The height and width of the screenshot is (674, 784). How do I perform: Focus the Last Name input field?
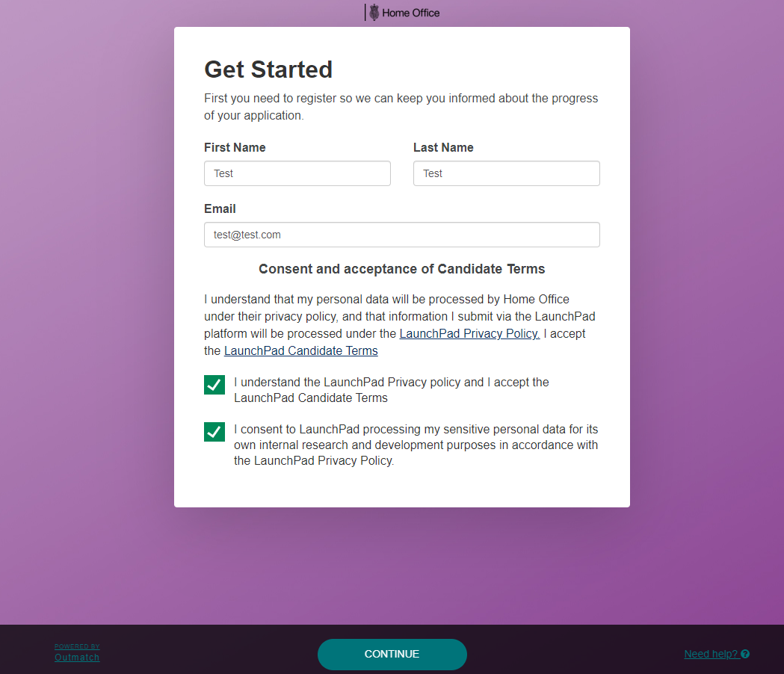point(507,173)
